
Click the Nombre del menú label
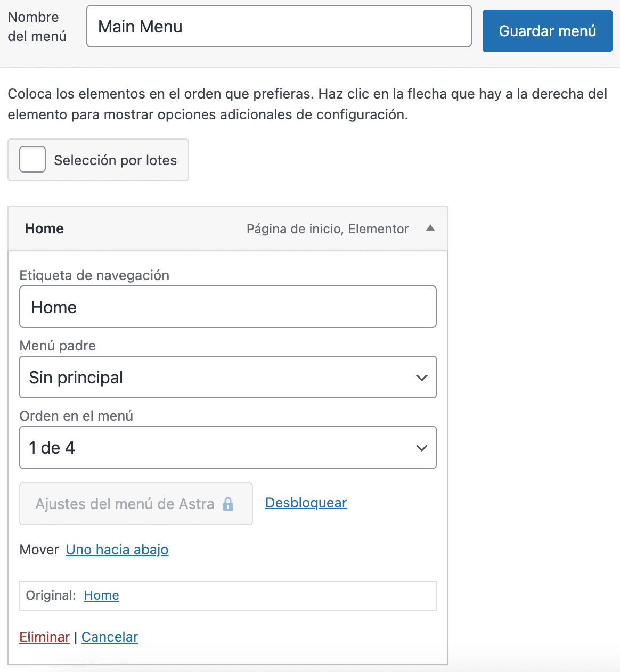coord(37,27)
